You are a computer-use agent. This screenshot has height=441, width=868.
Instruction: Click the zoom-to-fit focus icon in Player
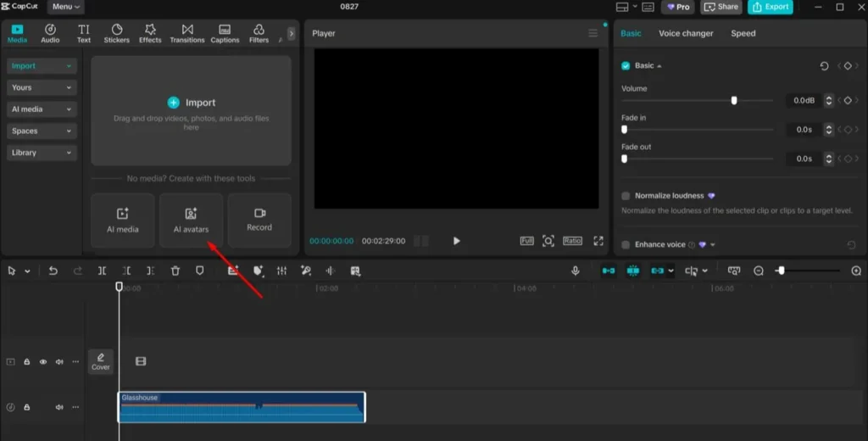tap(548, 241)
